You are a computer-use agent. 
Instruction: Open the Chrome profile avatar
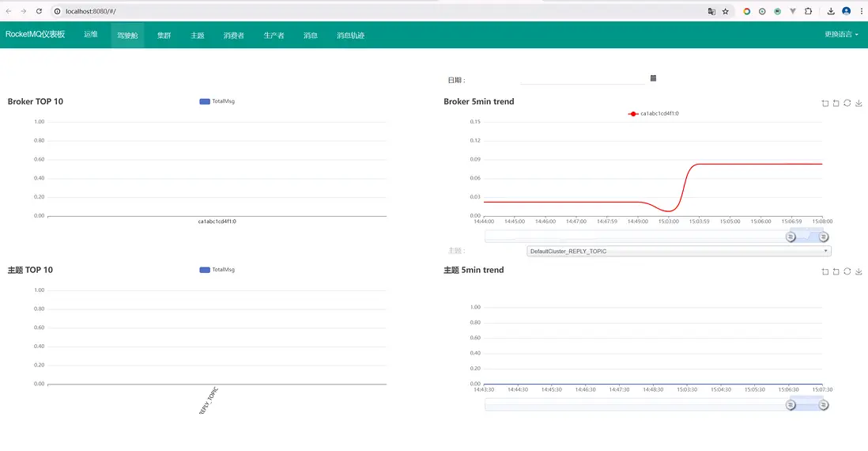pos(847,11)
